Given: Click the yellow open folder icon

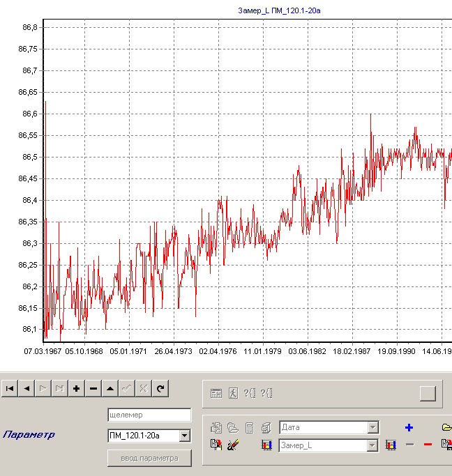Looking at the screenshot, I should click(447, 427).
